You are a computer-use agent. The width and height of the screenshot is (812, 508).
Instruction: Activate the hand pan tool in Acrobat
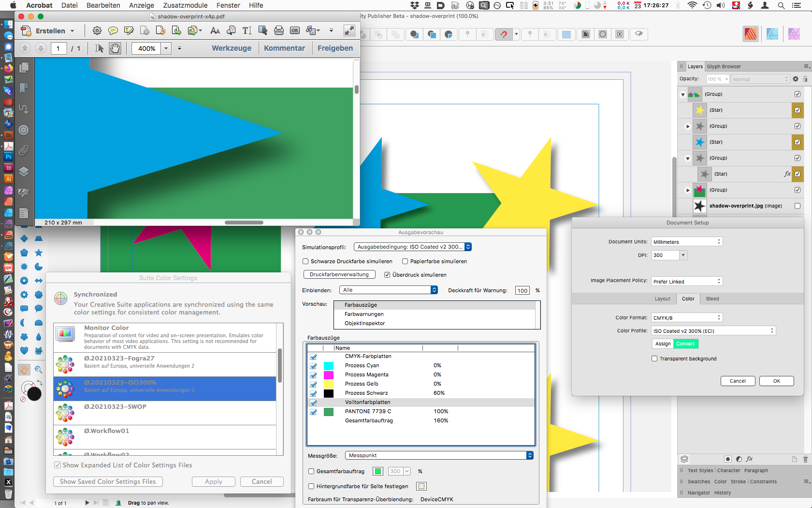115,48
